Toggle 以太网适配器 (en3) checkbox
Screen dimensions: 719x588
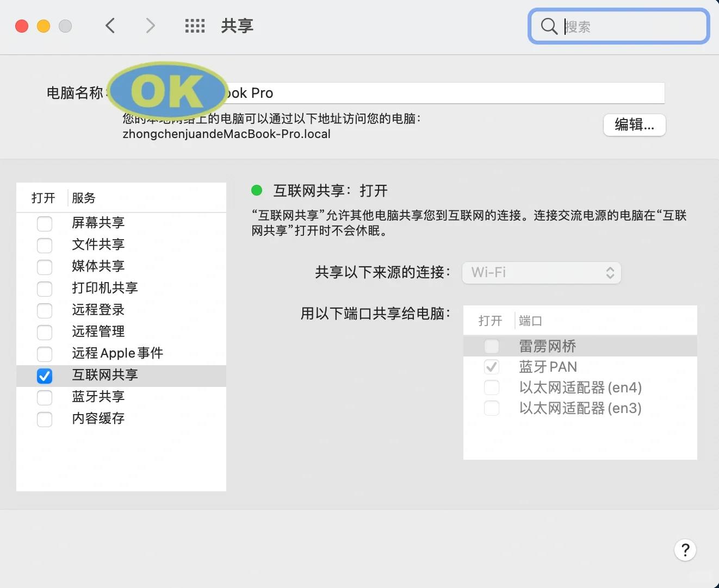492,408
